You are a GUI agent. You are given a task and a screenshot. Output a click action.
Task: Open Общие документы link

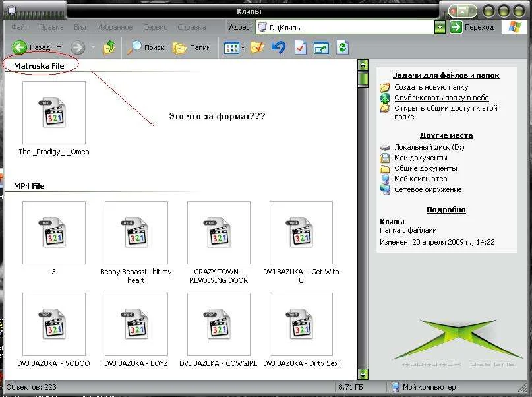425,168
